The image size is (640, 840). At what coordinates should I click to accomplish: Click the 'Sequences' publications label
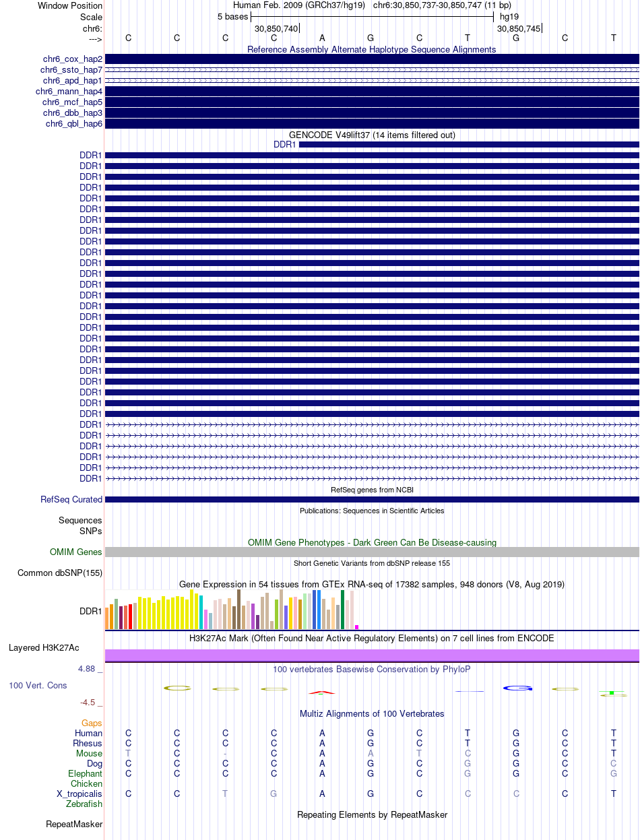(x=80, y=521)
